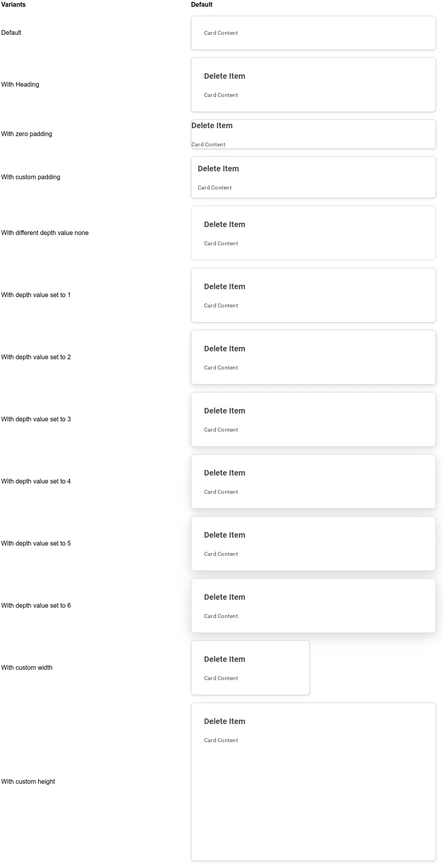Select the 'With custom padding' label

[31, 177]
